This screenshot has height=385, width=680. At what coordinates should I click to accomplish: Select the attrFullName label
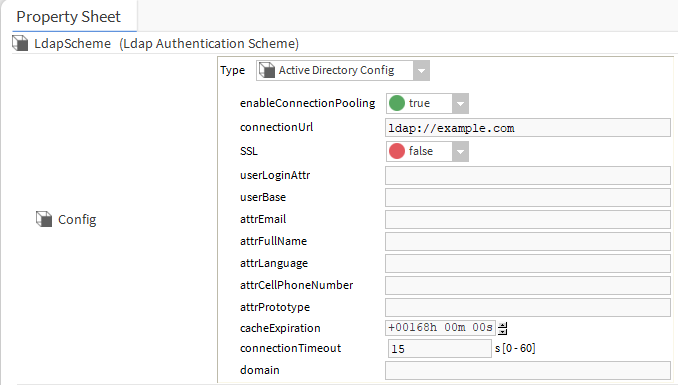point(273,241)
